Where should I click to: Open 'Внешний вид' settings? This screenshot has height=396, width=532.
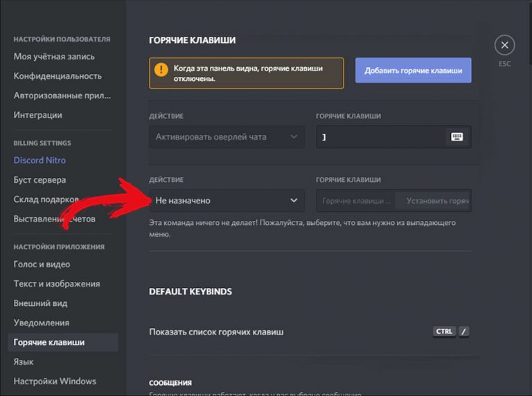[x=40, y=303]
